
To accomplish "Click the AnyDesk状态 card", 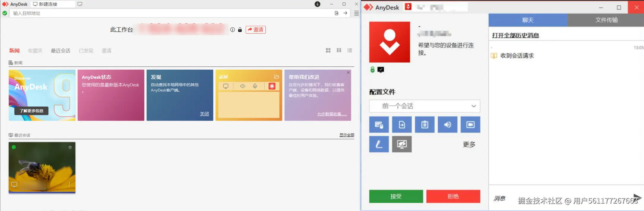I will coord(111,95).
